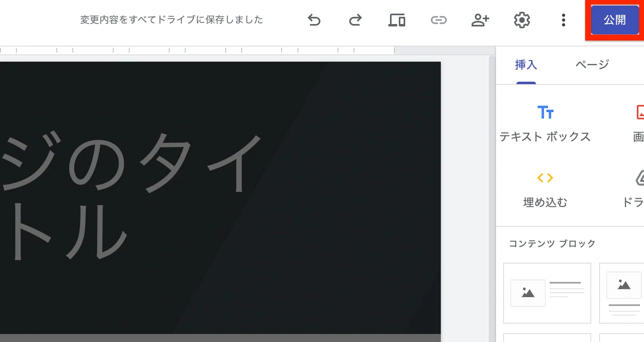This screenshot has width=644, height=342.
Task: Click the red image insert icon
Action: pyautogui.click(x=639, y=113)
